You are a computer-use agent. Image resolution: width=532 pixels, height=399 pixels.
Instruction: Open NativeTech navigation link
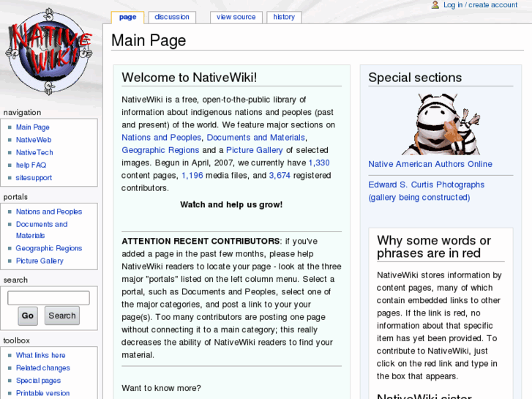coord(34,152)
